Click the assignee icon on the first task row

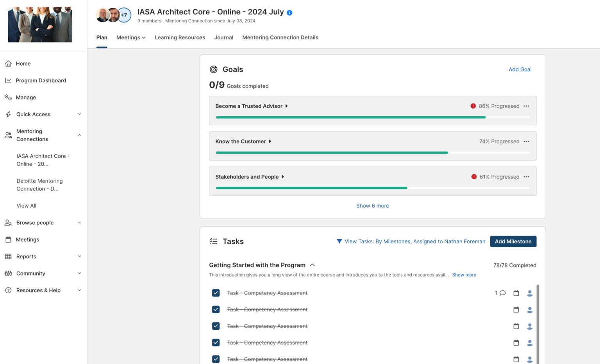tap(530, 293)
